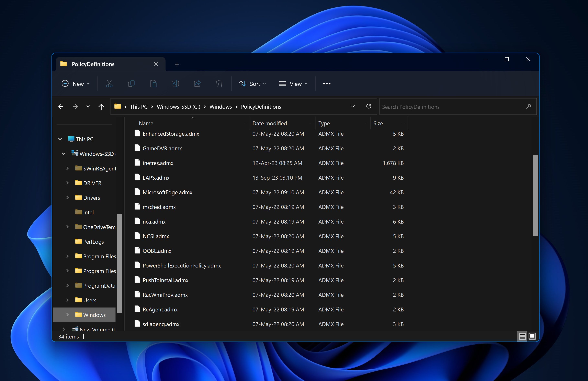The width and height of the screenshot is (588, 381).
Task: Collapse the This PC tree node
Action: click(60, 139)
